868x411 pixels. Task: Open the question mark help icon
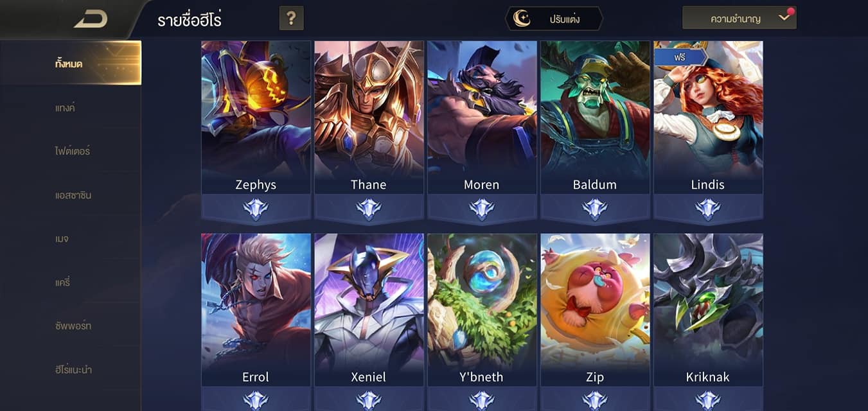click(x=292, y=18)
